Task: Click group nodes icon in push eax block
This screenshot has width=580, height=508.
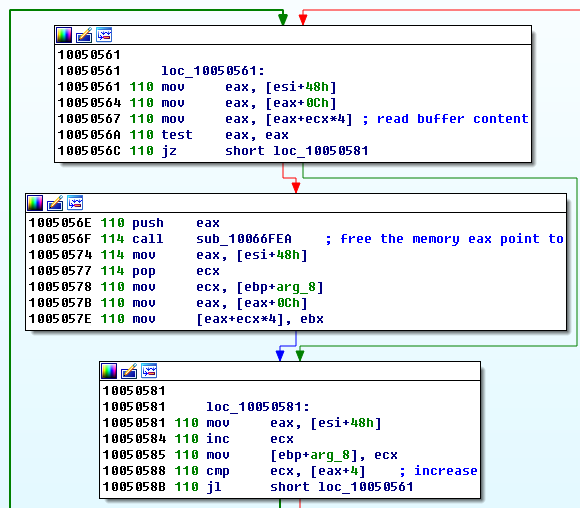Action: click(75, 203)
